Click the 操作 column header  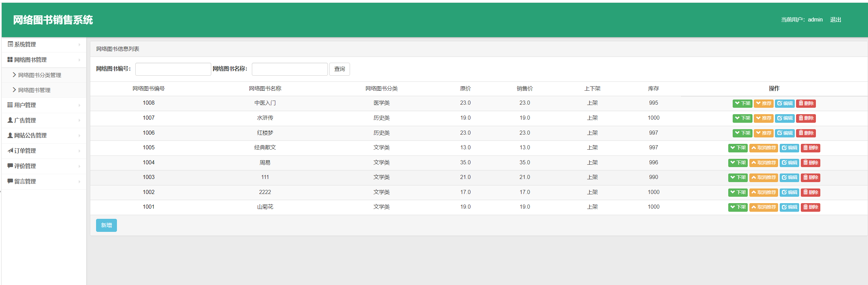[x=774, y=88]
